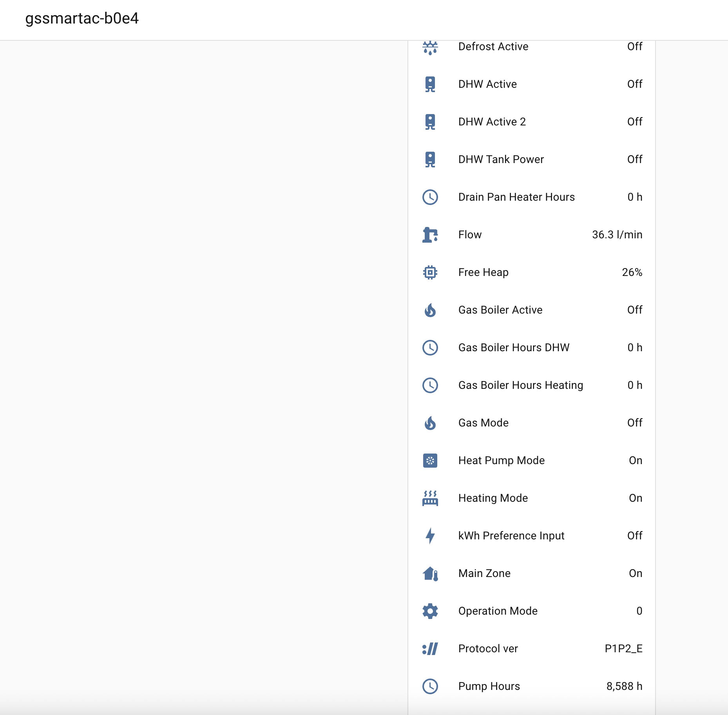Open Drain Pan Heater Hours details
This screenshot has width=728, height=715.
coord(516,197)
